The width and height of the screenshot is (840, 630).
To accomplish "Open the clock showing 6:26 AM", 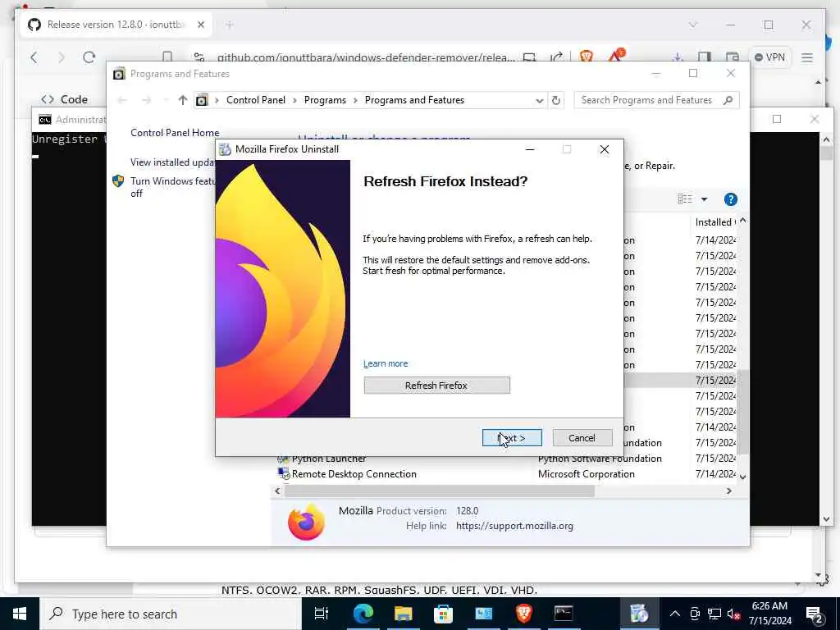I will pos(769,614).
